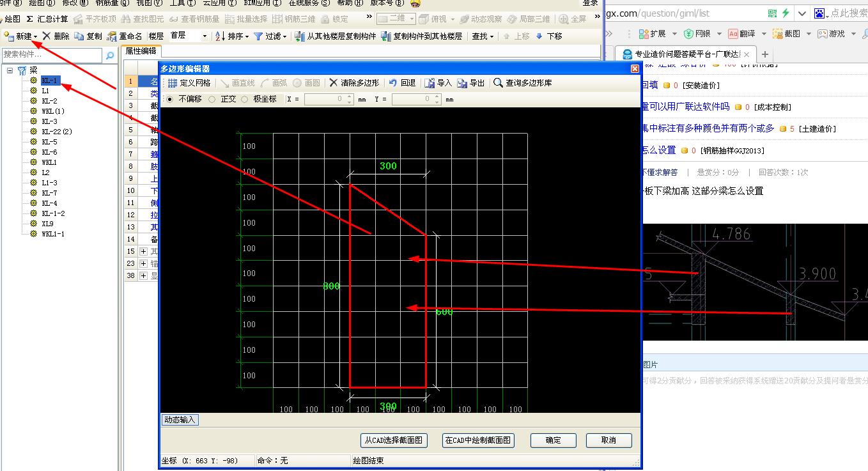
Task: Open the 新建 dropdown
Action: [x=36, y=36]
